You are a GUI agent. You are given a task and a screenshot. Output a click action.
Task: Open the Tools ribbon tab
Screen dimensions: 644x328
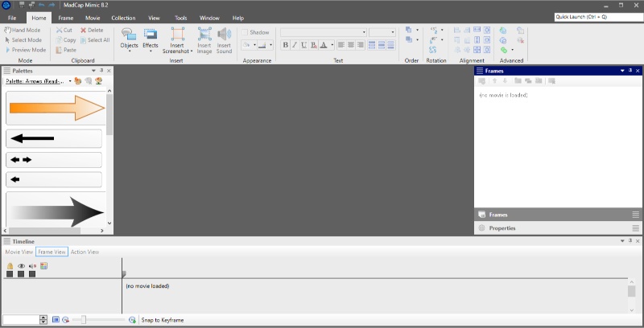tap(180, 18)
